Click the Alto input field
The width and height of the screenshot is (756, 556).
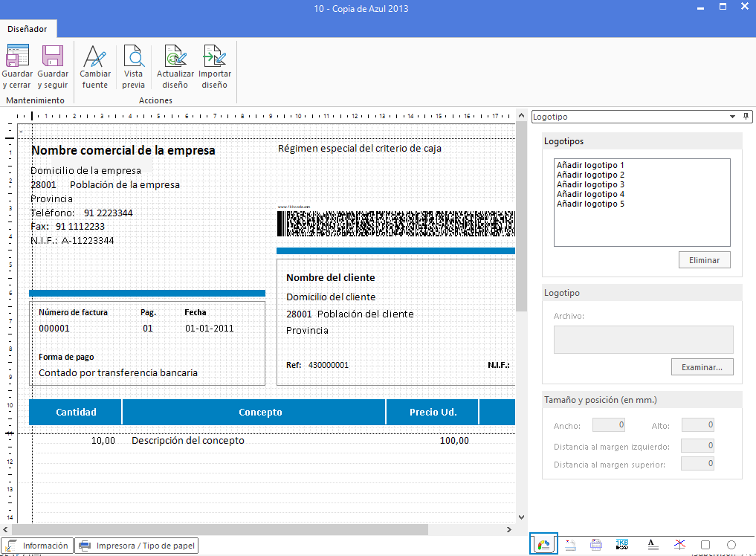pyautogui.click(x=697, y=425)
